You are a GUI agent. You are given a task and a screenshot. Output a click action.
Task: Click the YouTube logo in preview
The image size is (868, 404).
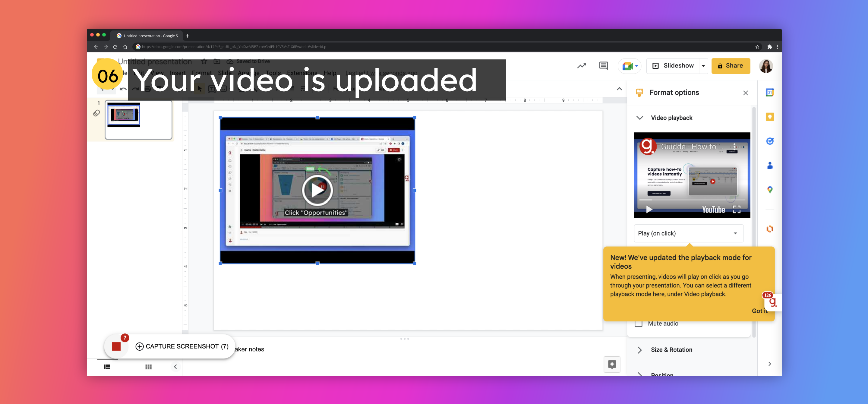(x=713, y=210)
